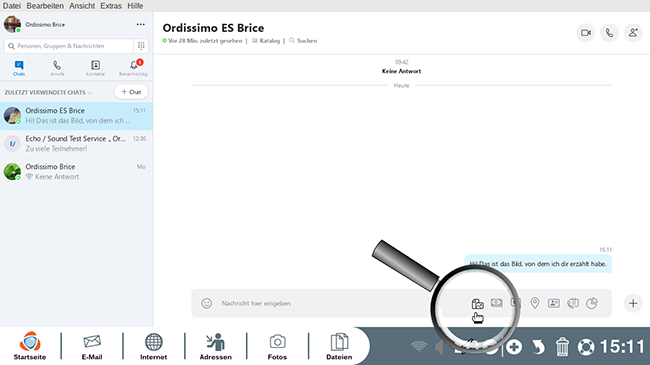Open Notifications with the bell icon
The image size is (650, 365).
click(133, 68)
